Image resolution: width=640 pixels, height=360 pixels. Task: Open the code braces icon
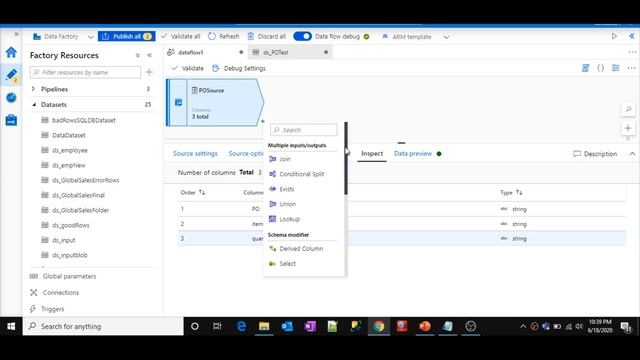(600, 68)
